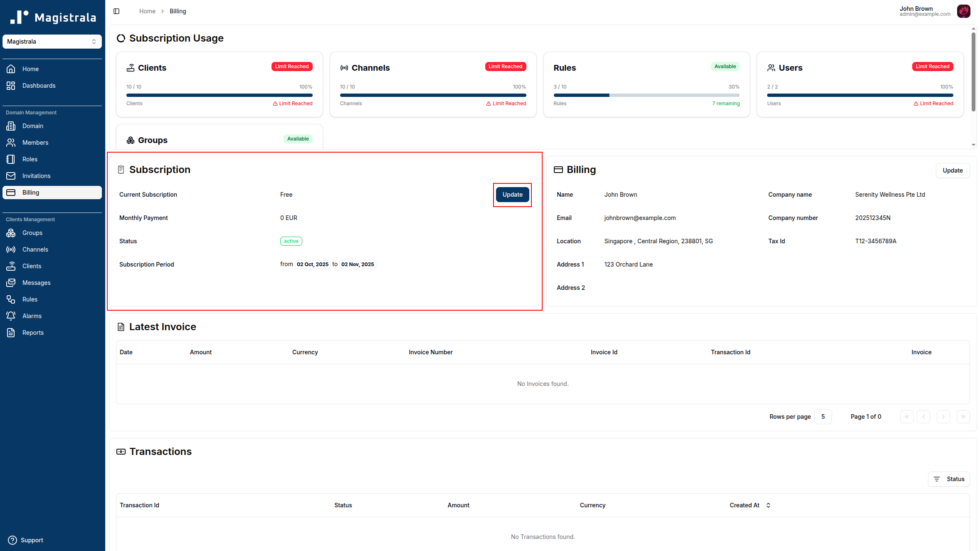
Task: Open Members via the people icon
Action: pos(11,142)
